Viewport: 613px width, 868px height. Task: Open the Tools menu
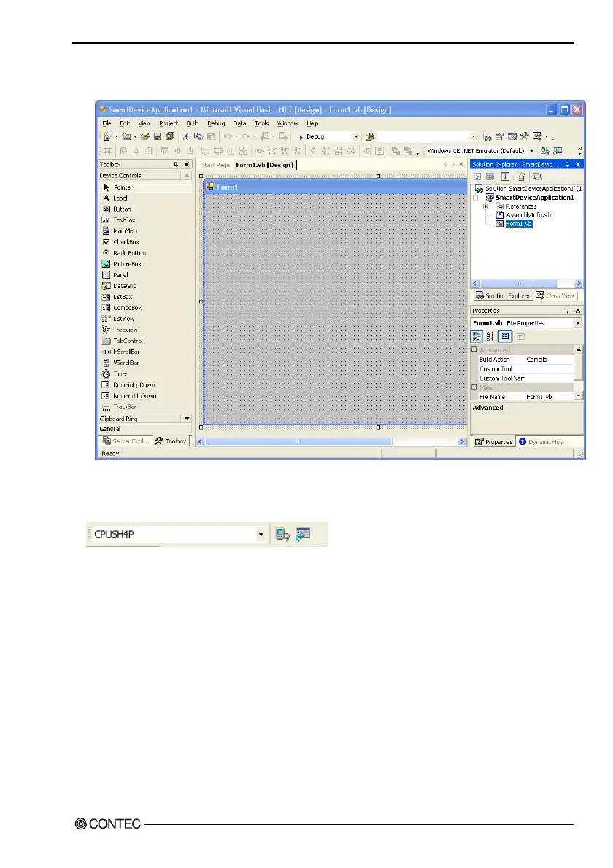click(262, 123)
